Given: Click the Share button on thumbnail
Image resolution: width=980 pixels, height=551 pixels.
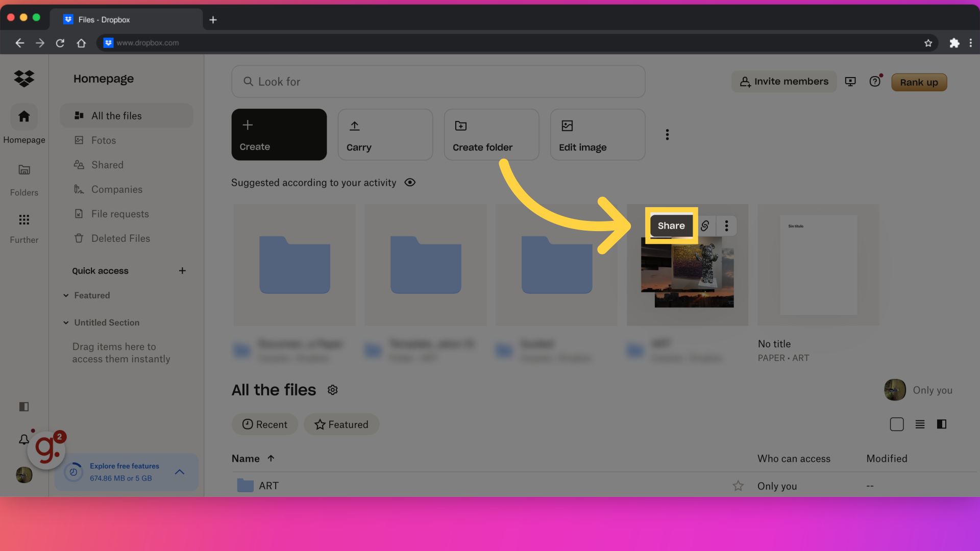Looking at the screenshot, I should 671,226.
